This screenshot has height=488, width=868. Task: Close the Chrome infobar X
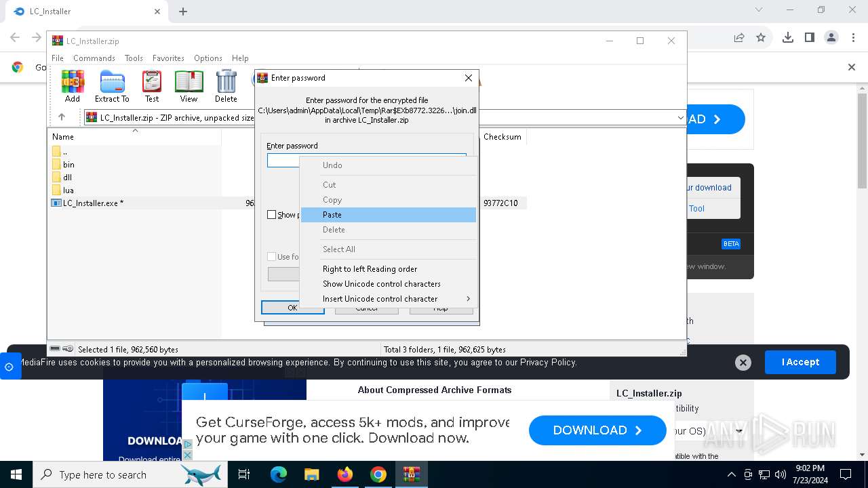852,67
